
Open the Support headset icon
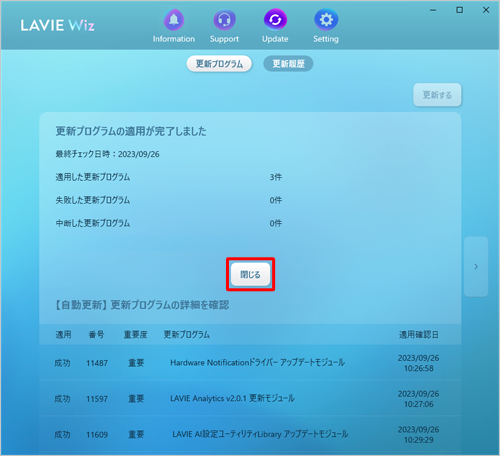click(x=224, y=20)
